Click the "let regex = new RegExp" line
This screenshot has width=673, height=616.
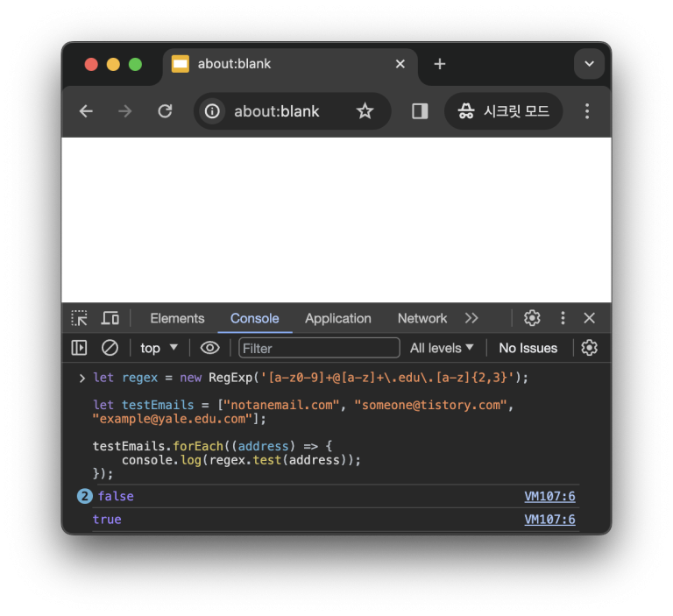click(311, 378)
